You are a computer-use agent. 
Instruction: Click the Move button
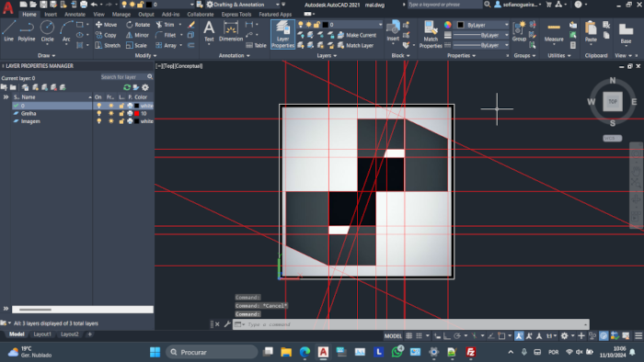pyautogui.click(x=107, y=25)
